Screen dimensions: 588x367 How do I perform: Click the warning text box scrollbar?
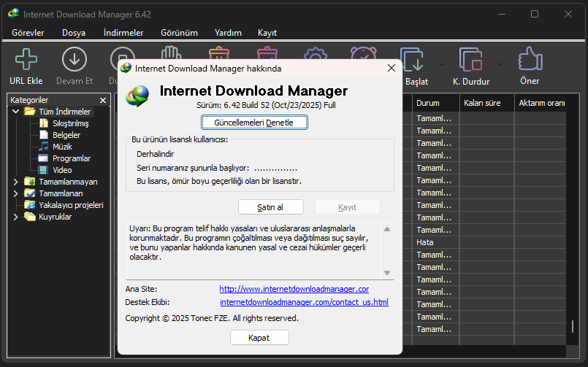point(386,250)
